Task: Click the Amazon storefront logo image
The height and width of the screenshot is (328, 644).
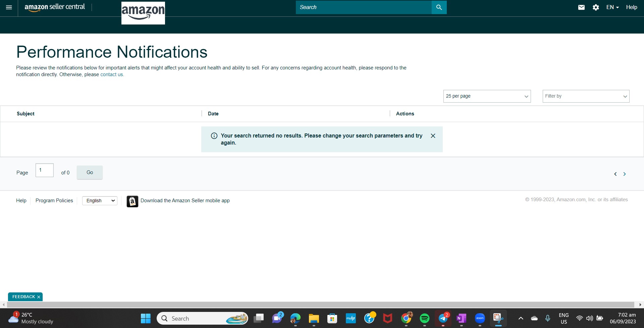Action: (x=143, y=13)
